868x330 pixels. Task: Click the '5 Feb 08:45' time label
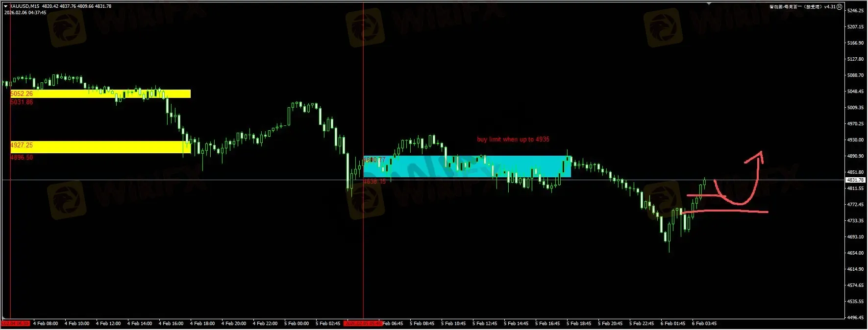tap(422, 324)
